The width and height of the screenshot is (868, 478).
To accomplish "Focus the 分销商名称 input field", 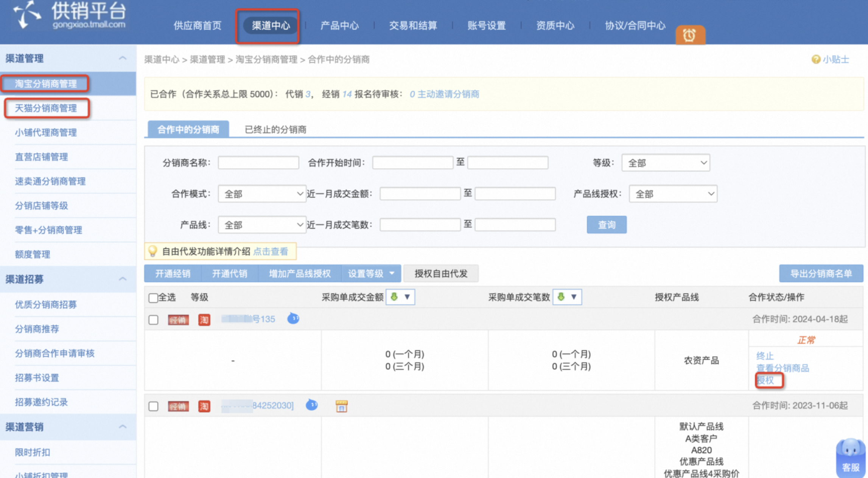I will tap(258, 163).
